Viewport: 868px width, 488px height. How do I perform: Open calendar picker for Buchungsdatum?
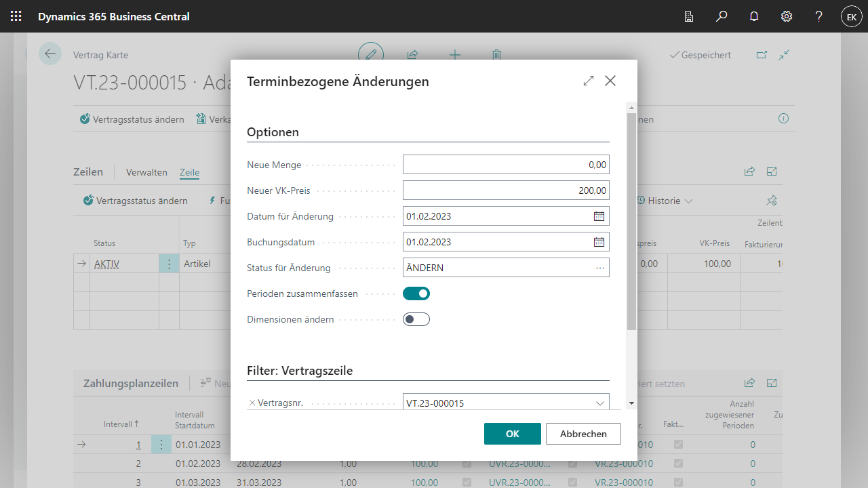coord(599,242)
